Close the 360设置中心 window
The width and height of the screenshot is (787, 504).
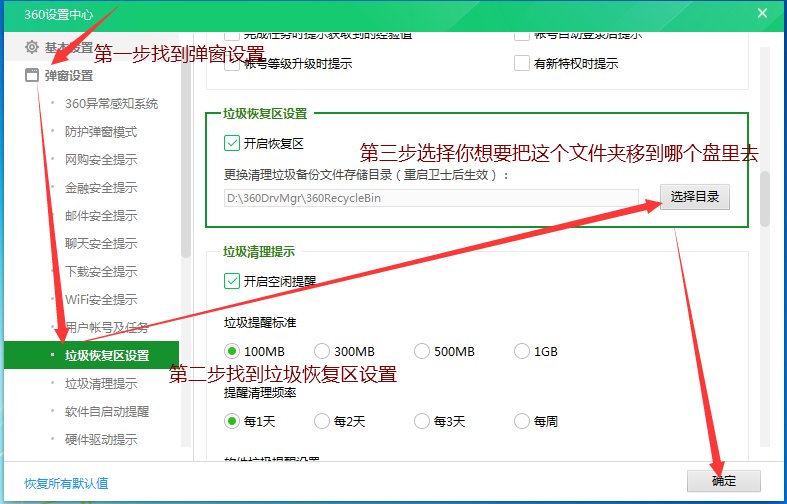pos(762,13)
